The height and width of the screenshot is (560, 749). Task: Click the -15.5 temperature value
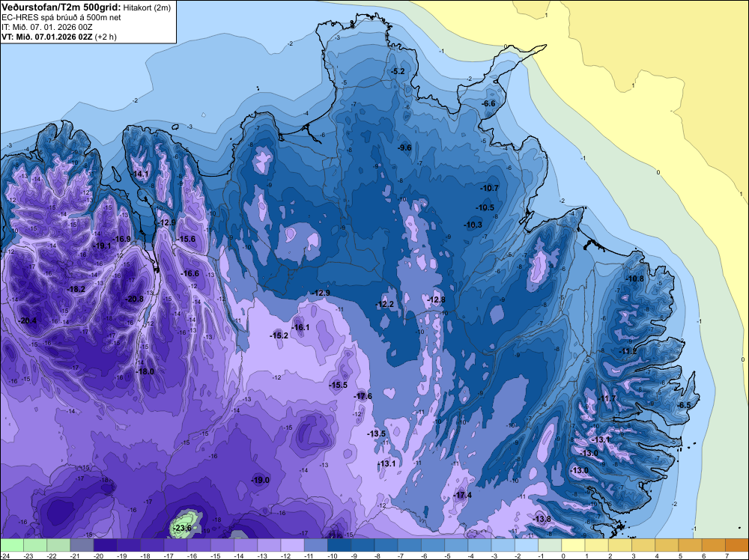339,385
